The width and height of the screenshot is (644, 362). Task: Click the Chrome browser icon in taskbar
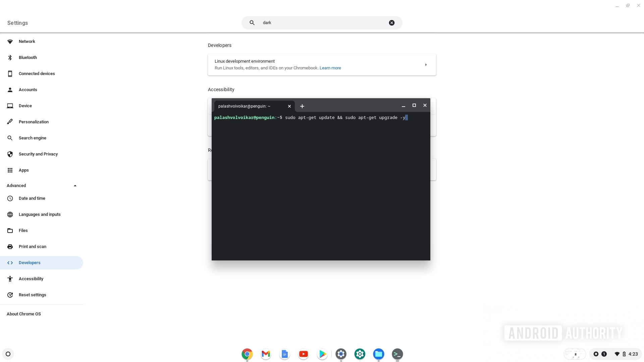pyautogui.click(x=247, y=354)
